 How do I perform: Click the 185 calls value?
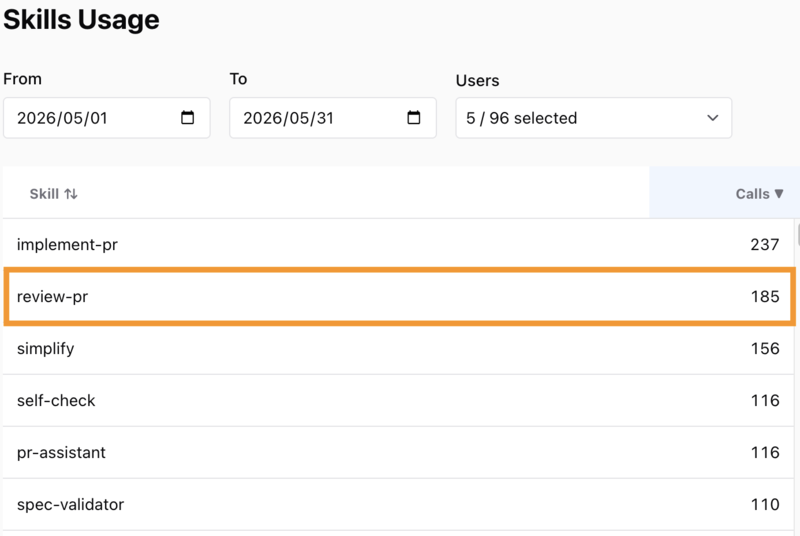point(765,297)
